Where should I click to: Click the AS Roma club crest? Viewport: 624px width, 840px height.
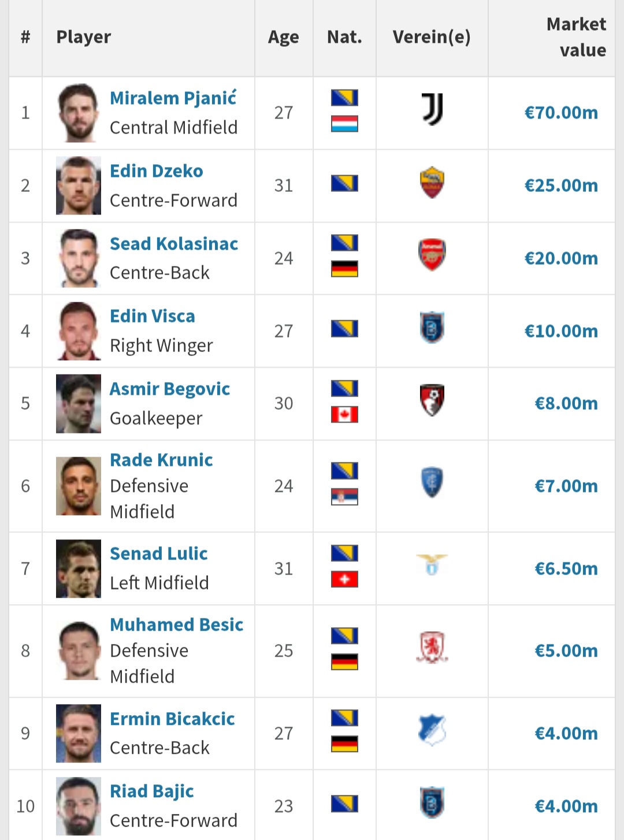pos(432,182)
